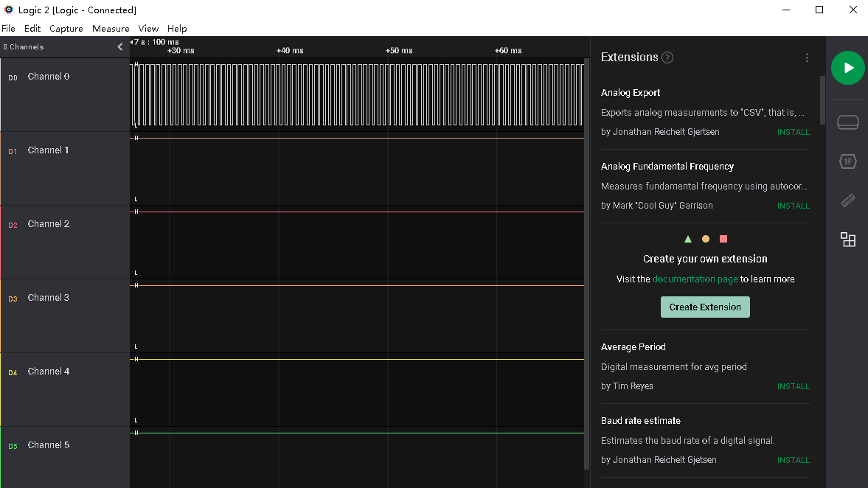Open the Capture menu

tap(66, 28)
